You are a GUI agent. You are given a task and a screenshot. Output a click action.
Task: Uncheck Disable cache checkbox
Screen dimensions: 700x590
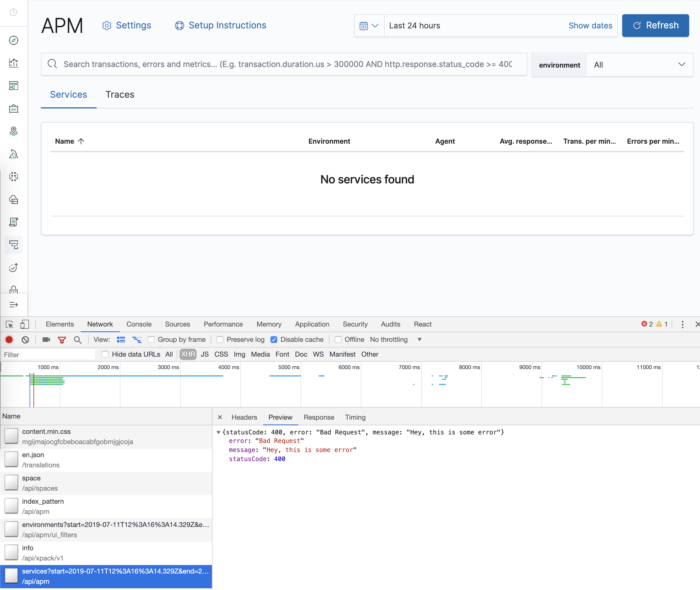[274, 340]
